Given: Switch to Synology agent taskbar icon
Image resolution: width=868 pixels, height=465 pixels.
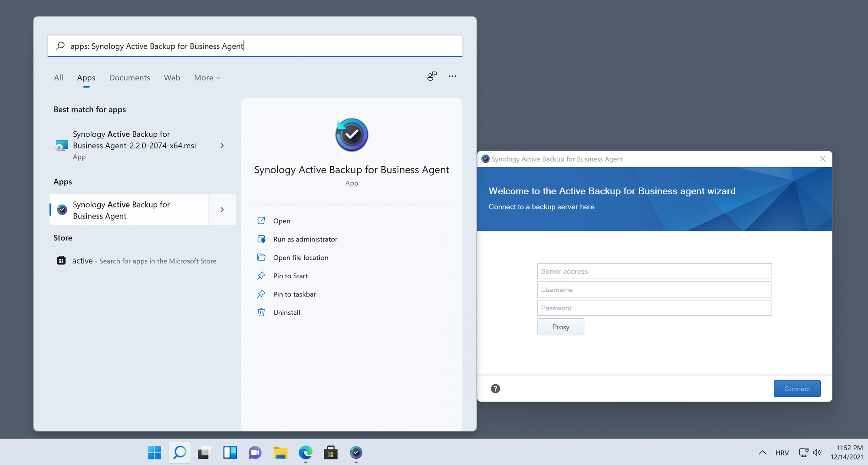Looking at the screenshot, I should tap(356, 453).
